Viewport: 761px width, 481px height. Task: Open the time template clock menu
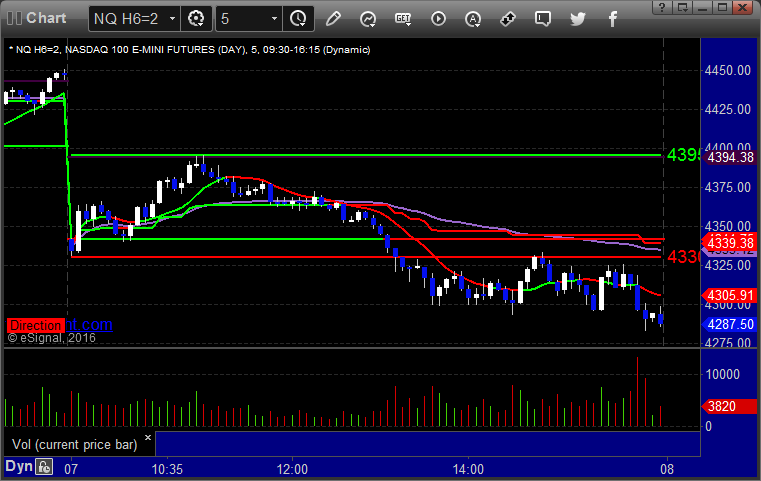(298, 19)
